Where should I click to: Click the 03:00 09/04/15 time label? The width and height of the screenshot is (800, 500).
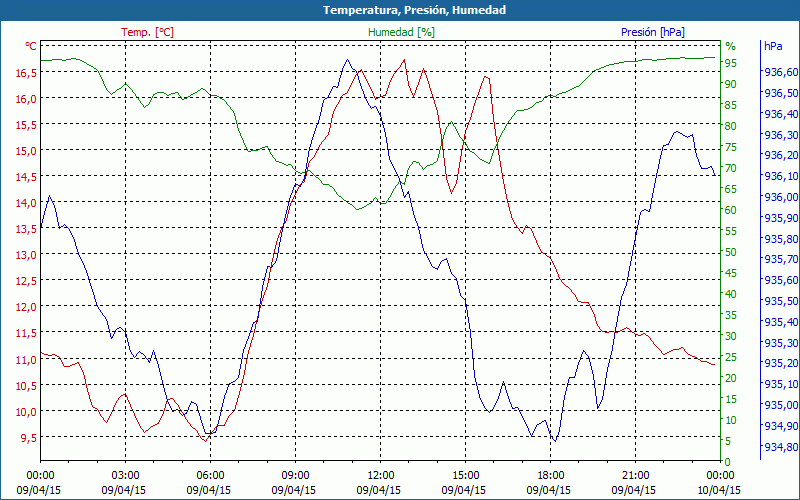(124, 483)
